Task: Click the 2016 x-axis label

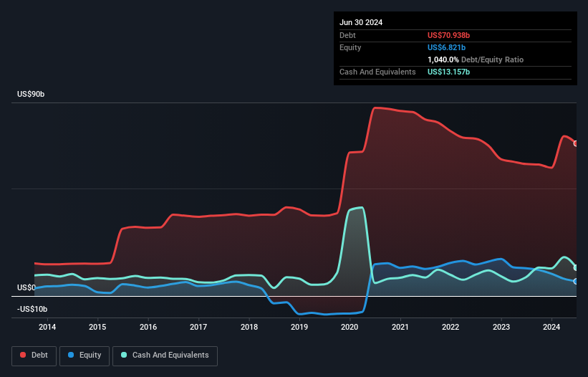Action: tap(148, 327)
